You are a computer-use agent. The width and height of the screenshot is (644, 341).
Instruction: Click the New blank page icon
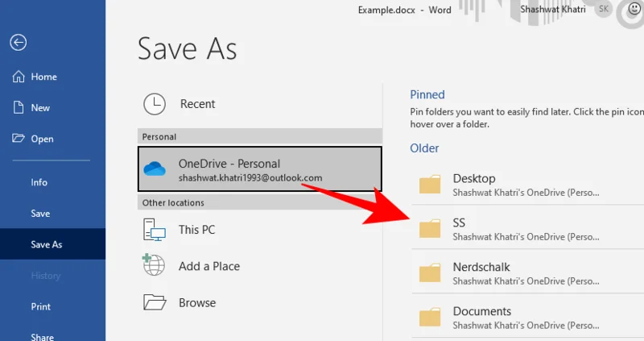[x=18, y=107]
